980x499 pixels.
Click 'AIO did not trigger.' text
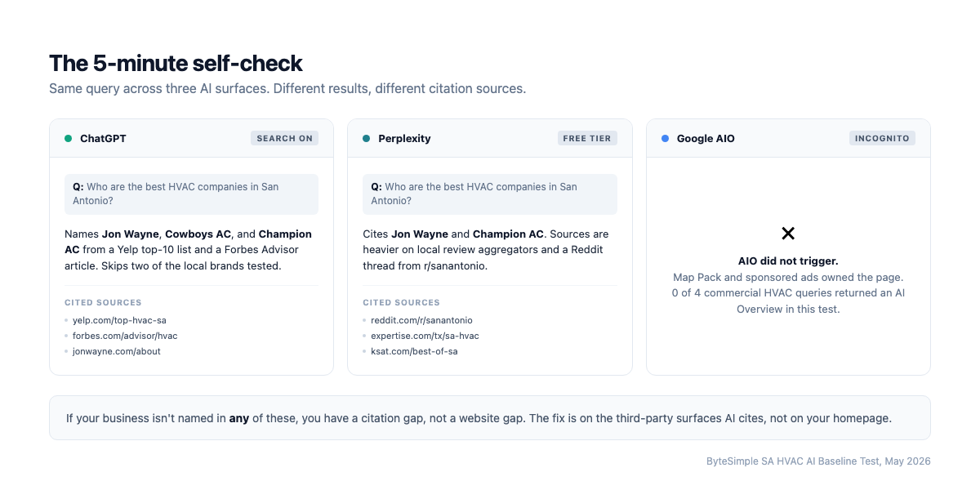click(788, 261)
